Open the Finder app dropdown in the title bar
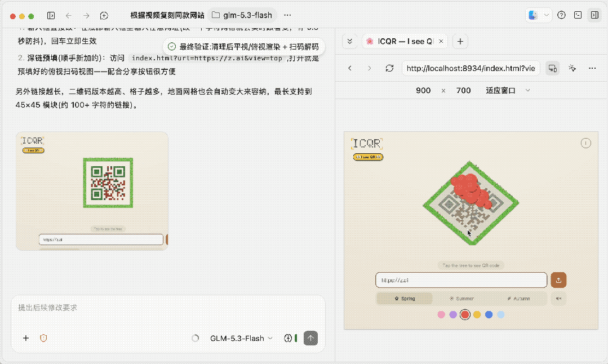The height and width of the screenshot is (364, 608). [539, 15]
